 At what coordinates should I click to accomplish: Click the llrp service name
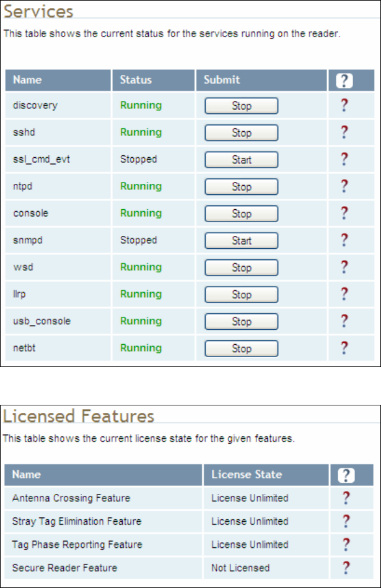19,295
